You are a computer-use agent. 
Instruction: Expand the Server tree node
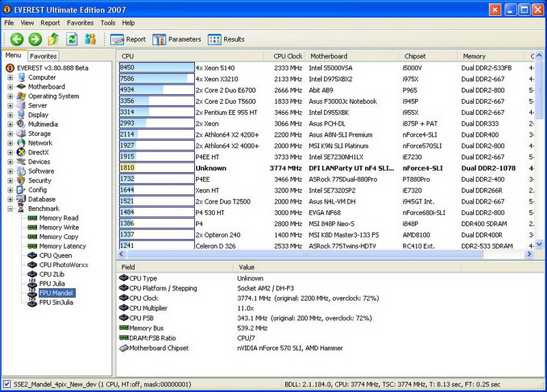click(x=10, y=106)
